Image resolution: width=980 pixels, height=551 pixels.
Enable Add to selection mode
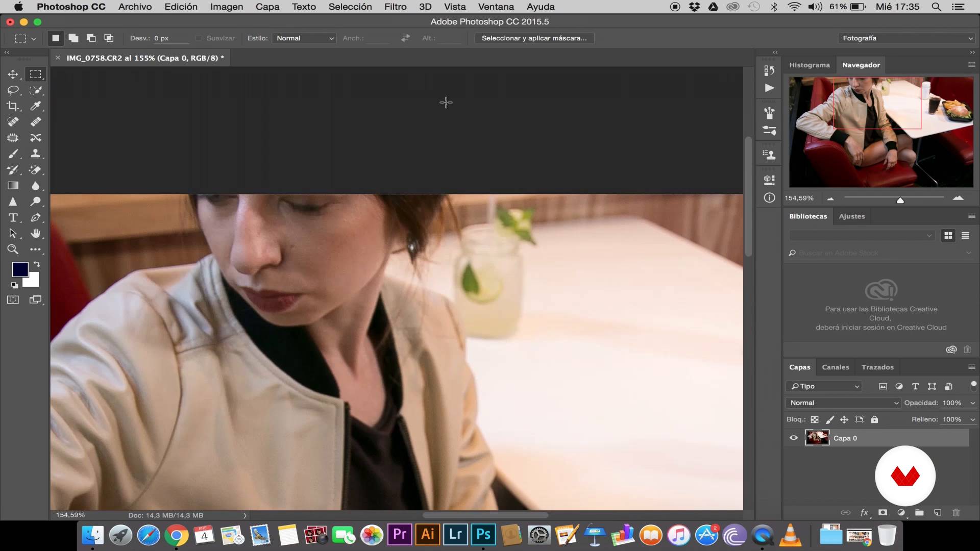tap(73, 38)
